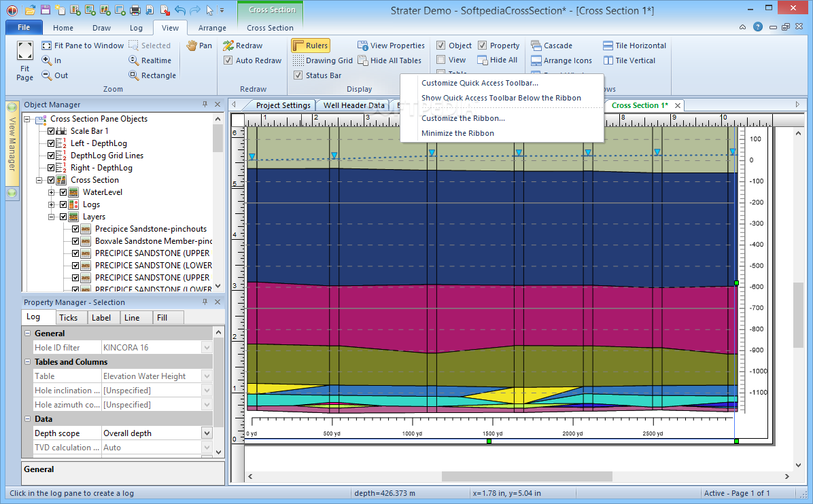Select Minimize the Ribbon menu entry

click(457, 133)
